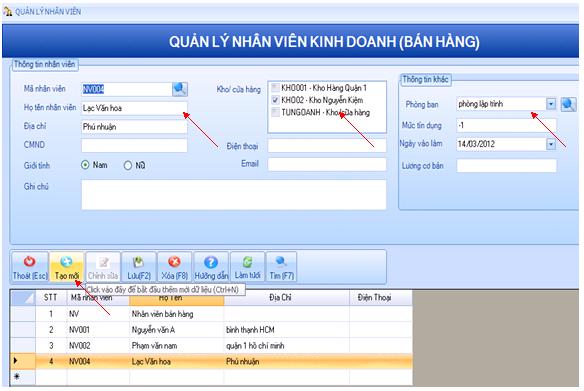
Task: Open the Phòng ban dropdown arrow
Action: [551, 104]
